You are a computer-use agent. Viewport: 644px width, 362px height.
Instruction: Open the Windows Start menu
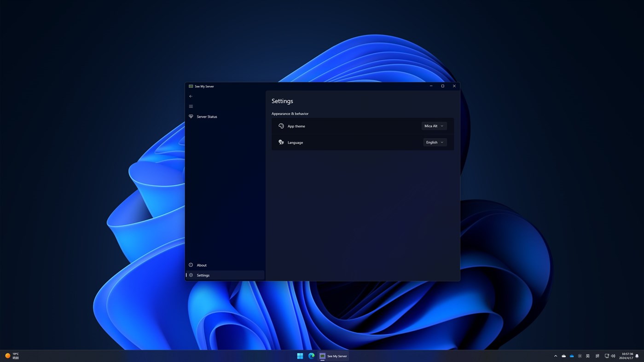point(300,356)
